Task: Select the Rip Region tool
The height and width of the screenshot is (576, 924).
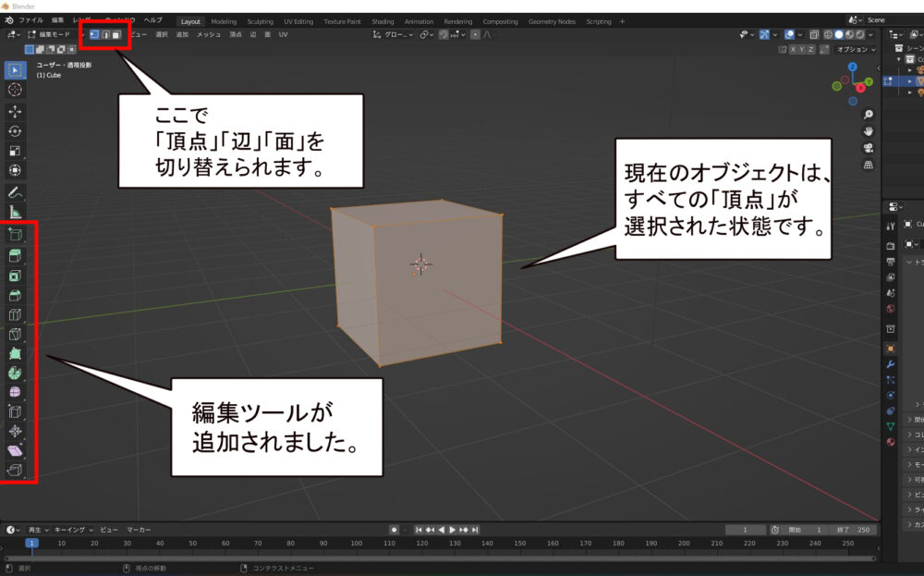Action: pyautogui.click(x=16, y=470)
